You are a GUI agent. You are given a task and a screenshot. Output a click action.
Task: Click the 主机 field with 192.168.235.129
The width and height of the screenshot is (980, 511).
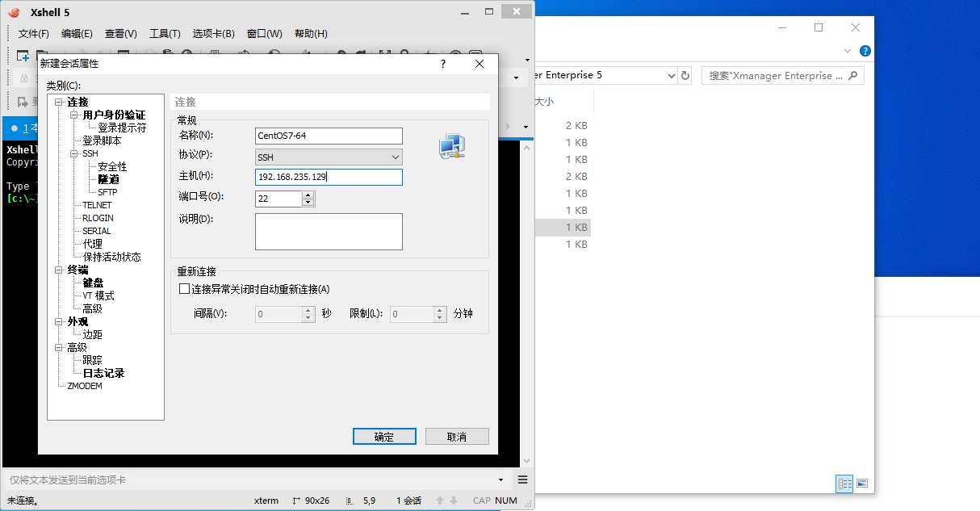(x=329, y=177)
